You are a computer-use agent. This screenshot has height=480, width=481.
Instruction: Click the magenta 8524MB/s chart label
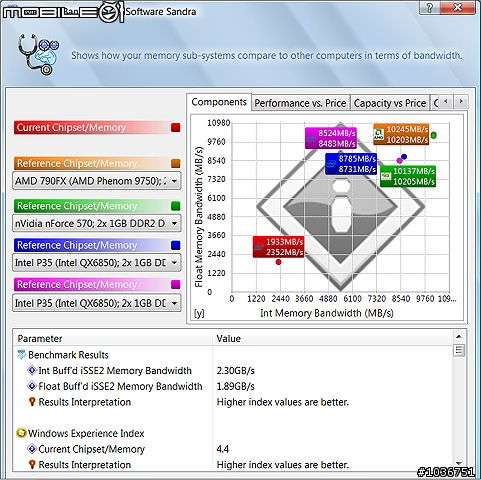(x=331, y=138)
